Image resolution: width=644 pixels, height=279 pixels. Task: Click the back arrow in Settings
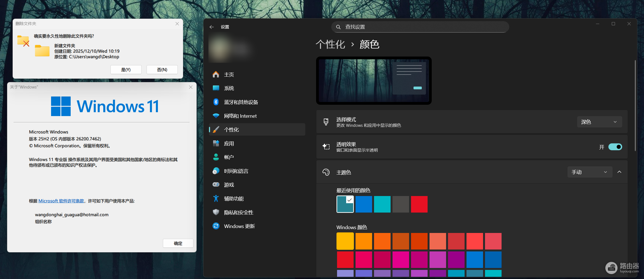[x=212, y=27]
